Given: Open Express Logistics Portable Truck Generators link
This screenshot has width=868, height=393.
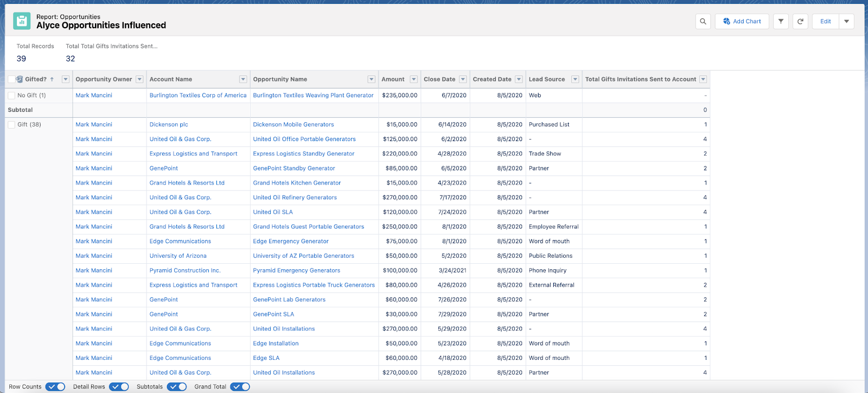Looking at the screenshot, I should tap(314, 286).
